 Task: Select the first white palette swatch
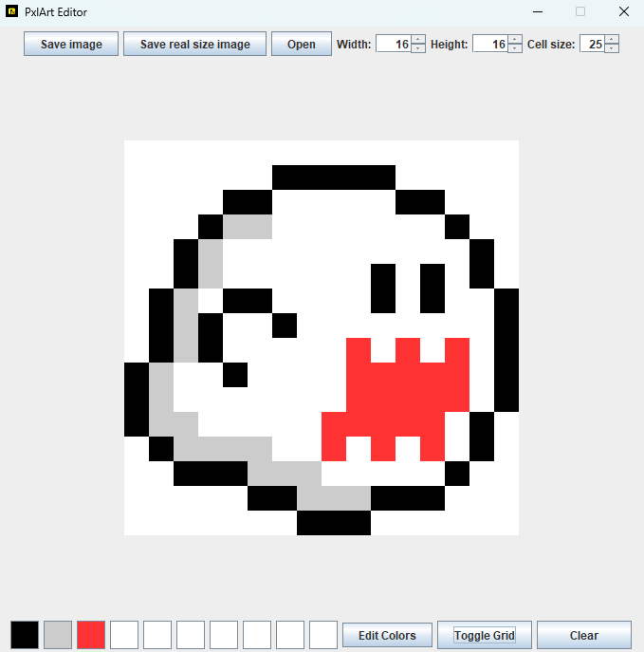coord(124,635)
